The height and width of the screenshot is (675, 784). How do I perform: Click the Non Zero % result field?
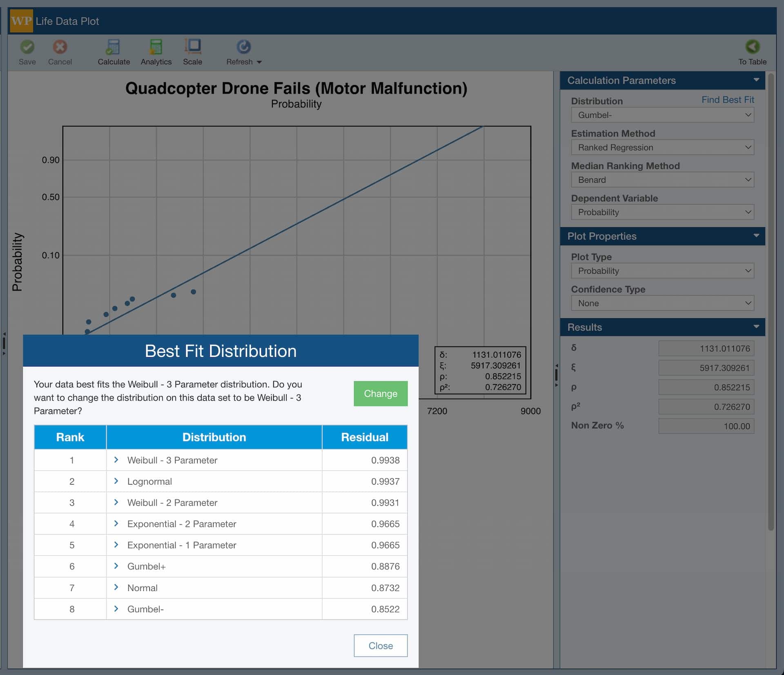tap(706, 426)
